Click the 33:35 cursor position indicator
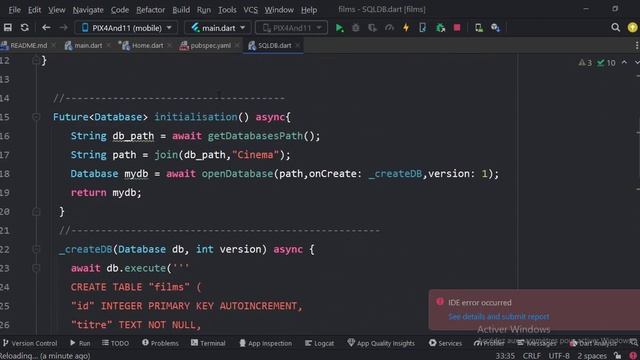This screenshot has width=640, height=360. tap(505, 356)
